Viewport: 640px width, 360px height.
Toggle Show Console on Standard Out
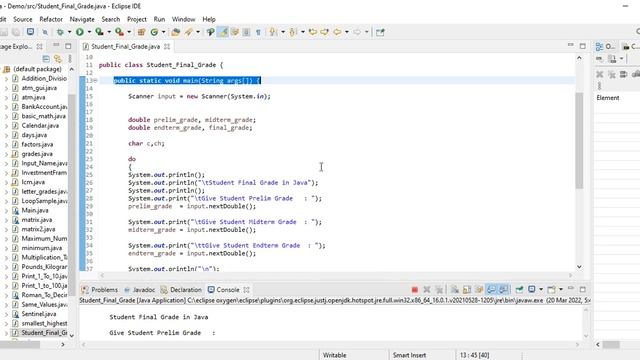click(491, 289)
